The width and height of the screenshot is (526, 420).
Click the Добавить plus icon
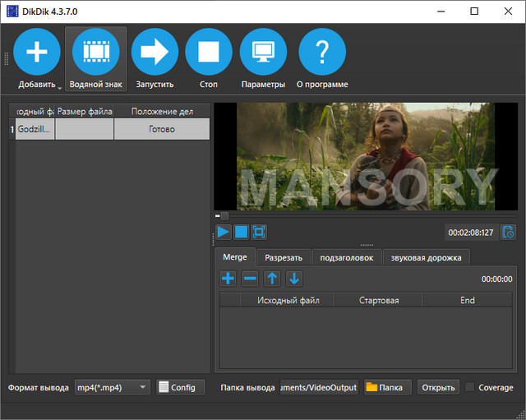(x=37, y=52)
